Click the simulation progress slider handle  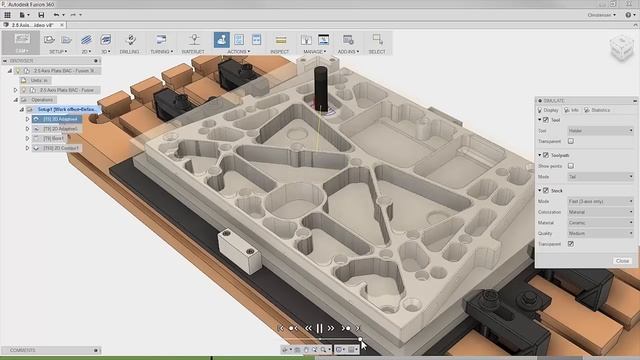coord(360,339)
